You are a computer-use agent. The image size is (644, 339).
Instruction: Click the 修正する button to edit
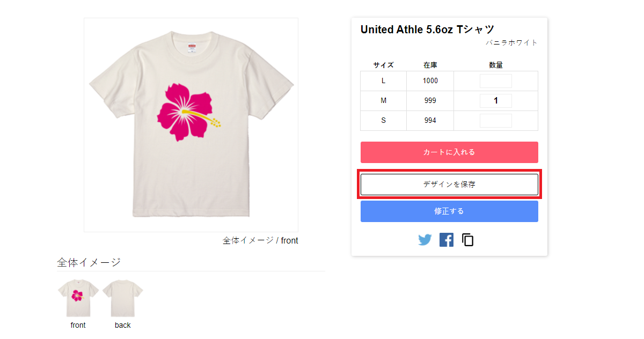[x=449, y=211]
